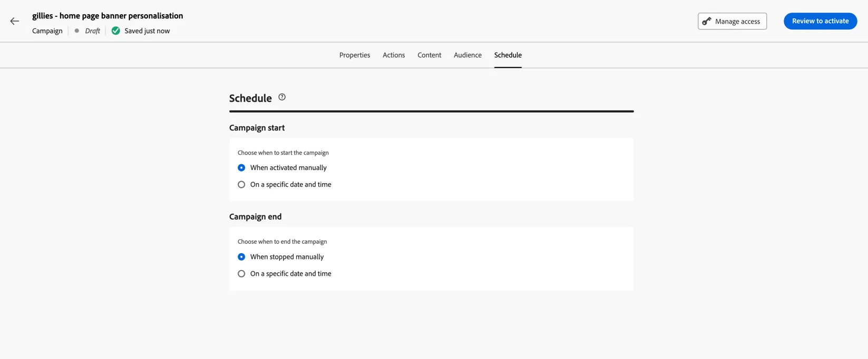Switch to the Actions tab
The width and height of the screenshot is (868, 359).
[x=394, y=55]
